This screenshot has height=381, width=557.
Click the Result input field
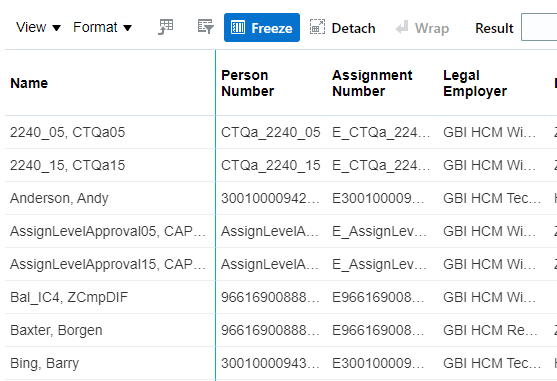pyautogui.click(x=539, y=27)
